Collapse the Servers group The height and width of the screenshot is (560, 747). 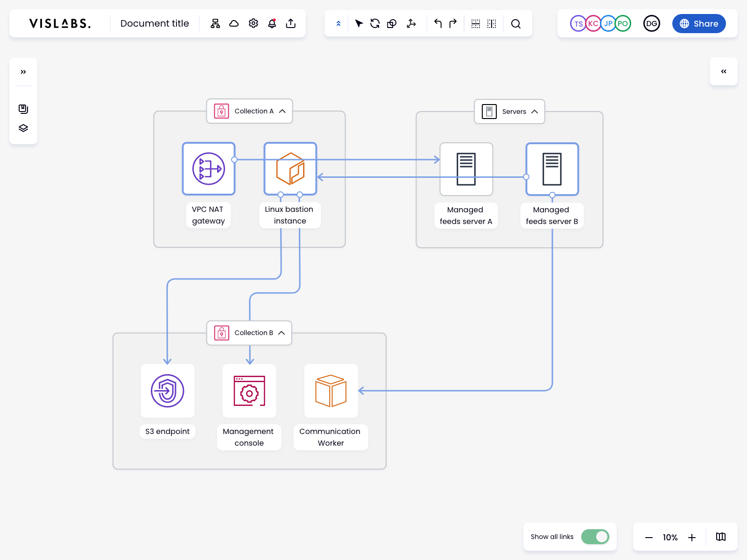tap(535, 112)
